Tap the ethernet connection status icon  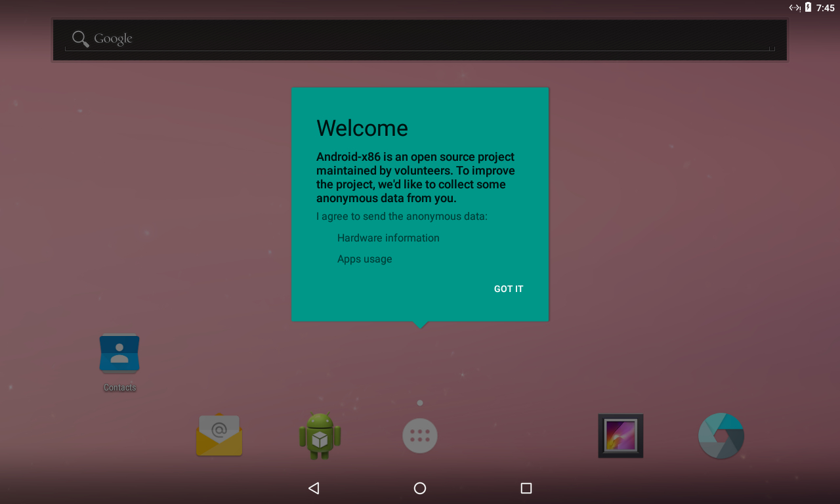[x=795, y=7]
